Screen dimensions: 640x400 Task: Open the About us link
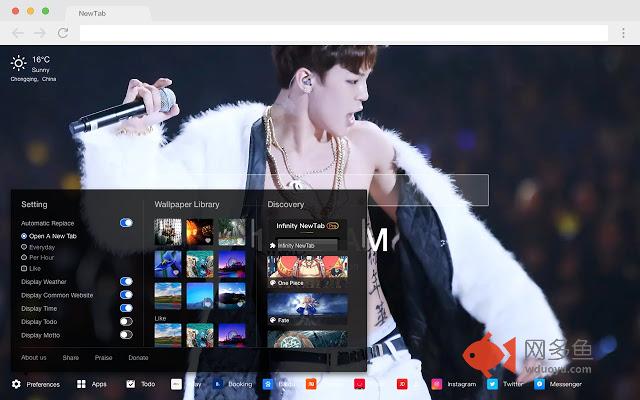(x=34, y=357)
